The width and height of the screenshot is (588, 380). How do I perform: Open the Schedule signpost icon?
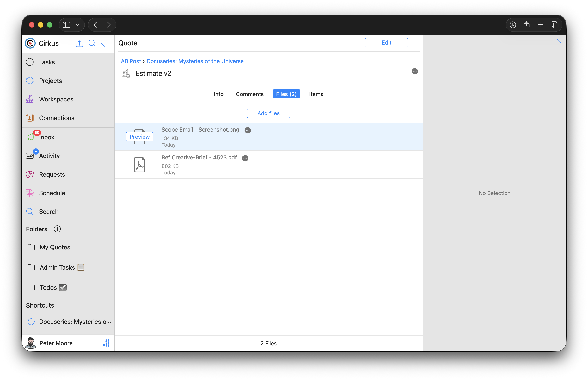[30, 193]
